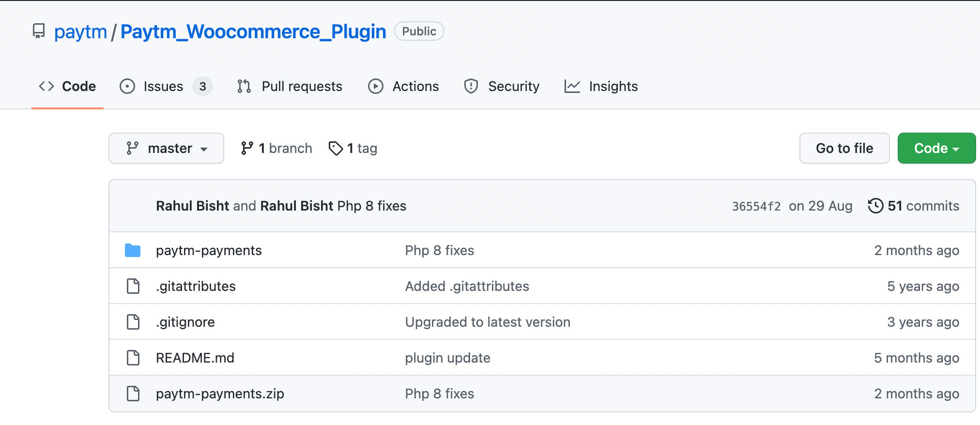The width and height of the screenshot is (980, 425).
Task: Open Php 8 fixes commit for paytm-payments folder
Action: [x=440, y=250]
